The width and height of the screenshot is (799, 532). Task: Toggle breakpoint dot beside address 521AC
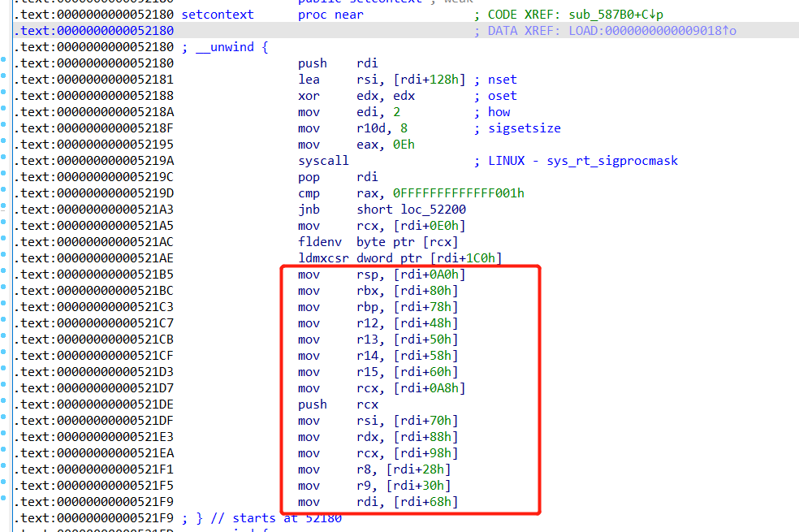pyautogui.click(x=3, y=238)
